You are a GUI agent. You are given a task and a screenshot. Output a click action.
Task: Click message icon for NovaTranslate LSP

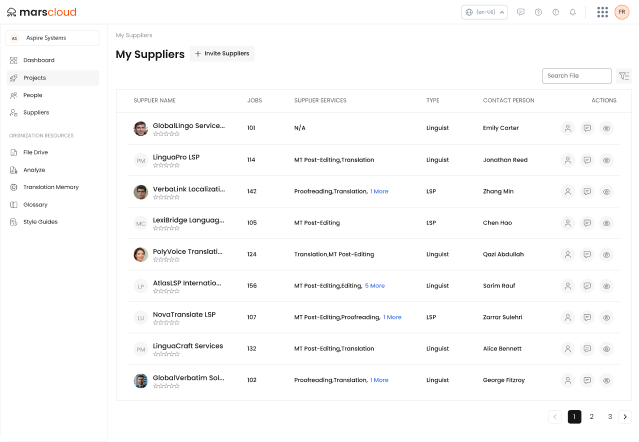click(587, 317)
